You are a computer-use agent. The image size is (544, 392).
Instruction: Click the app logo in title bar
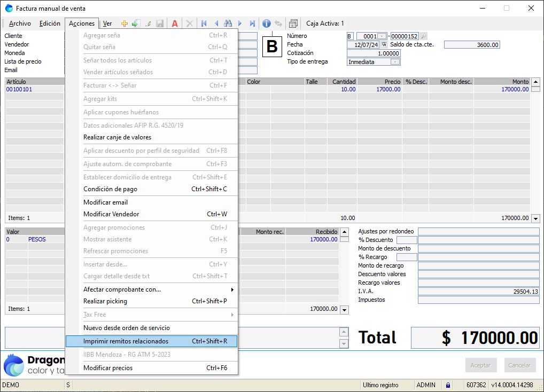click(x=9, y=9)
